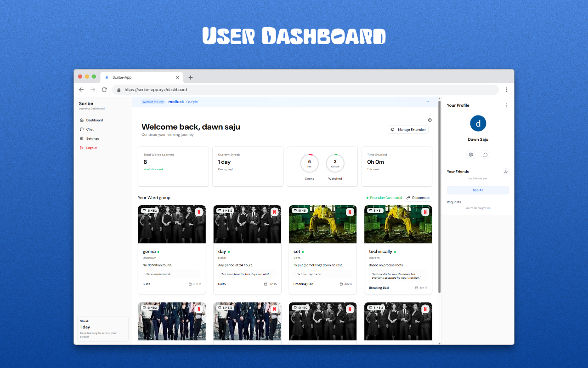This screenshot has height=368, width=588.
Task: Disconnect the extension
Action: (x=418, y=198)
